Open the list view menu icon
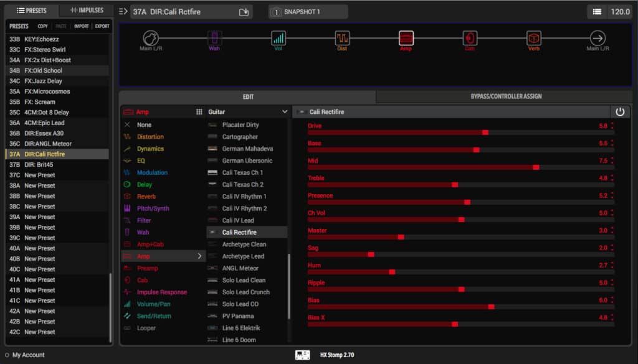The height and width of the screenshot is (364, 638). coord(597,12)
